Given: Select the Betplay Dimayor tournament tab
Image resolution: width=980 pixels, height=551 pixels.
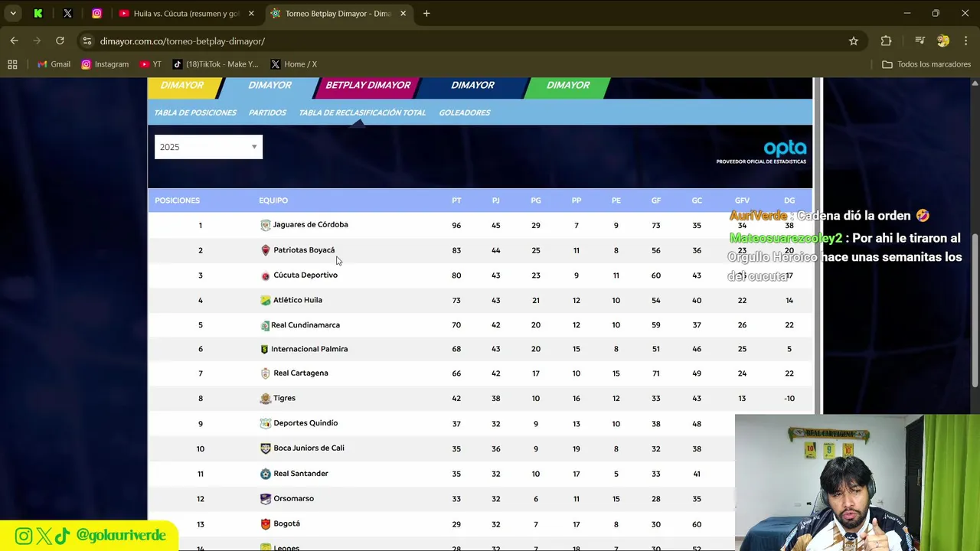Looking at the screenshot, I should (367, 86).
